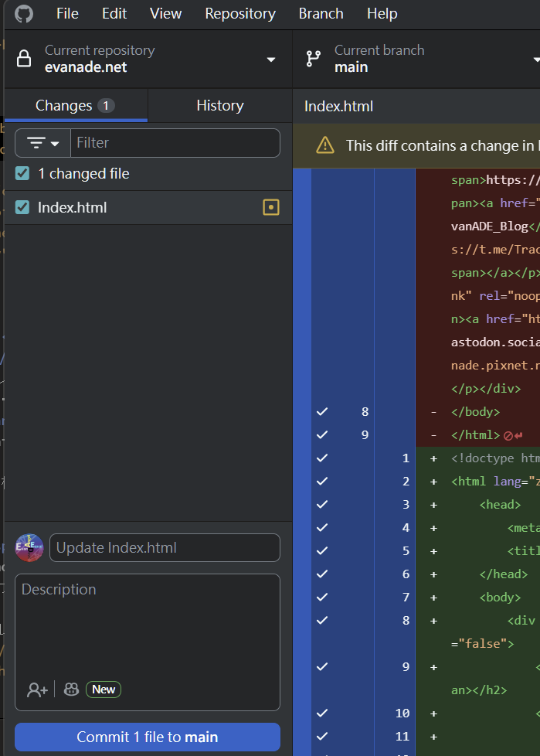Add co-authors using the person-plus icon
Image resolution: width=540 pixels, height=756 pixels.
click(x=37, y=690)
